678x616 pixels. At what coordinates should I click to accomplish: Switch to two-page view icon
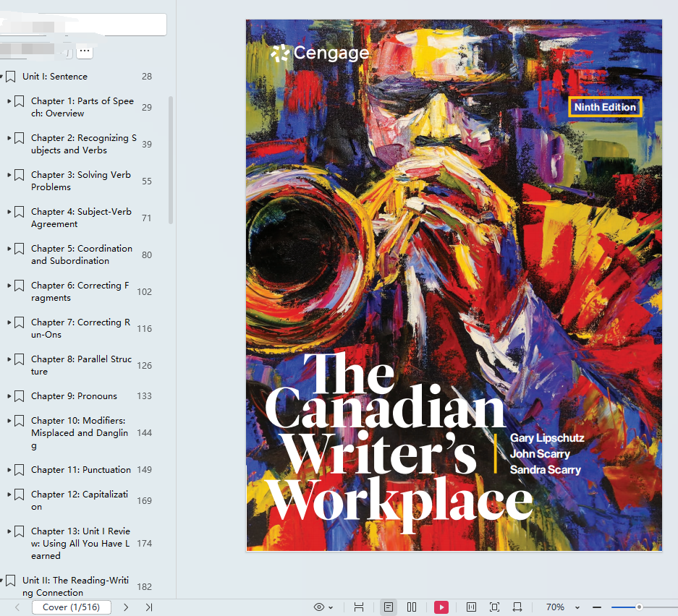(412, 607)
